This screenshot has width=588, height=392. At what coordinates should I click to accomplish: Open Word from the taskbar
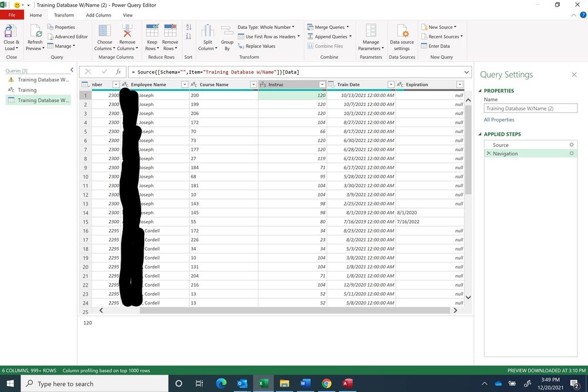point(305,384)
